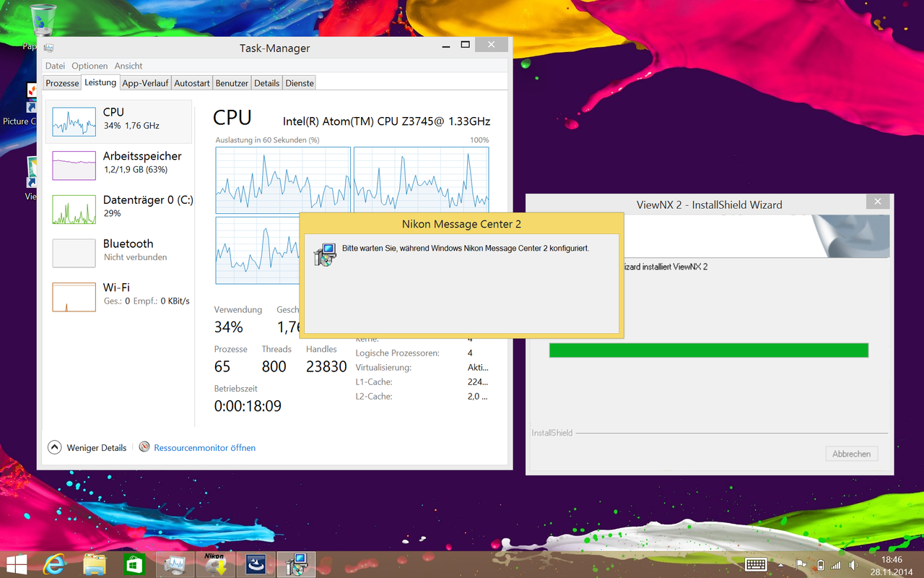Viewport: 924px width, 578px height.
Task: Switch to Autostart tab
Action: pyautogui.click(x=192, y=83)
